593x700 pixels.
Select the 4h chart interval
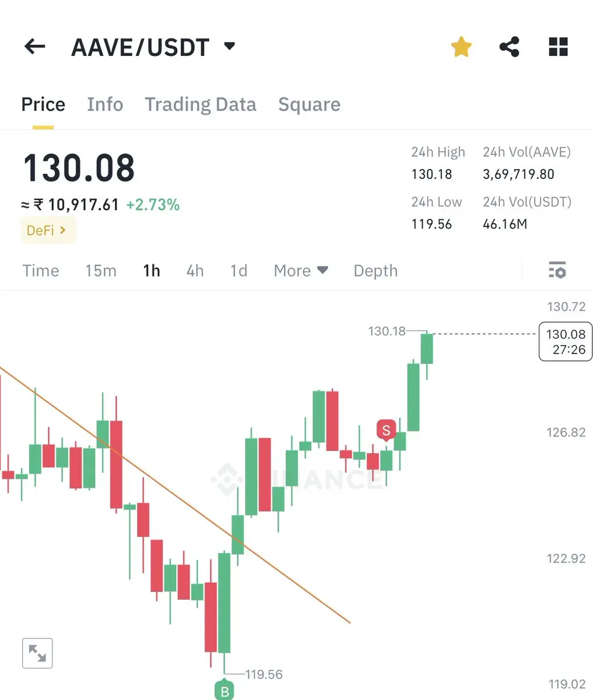pyautogui.click(x=195, y=271)
